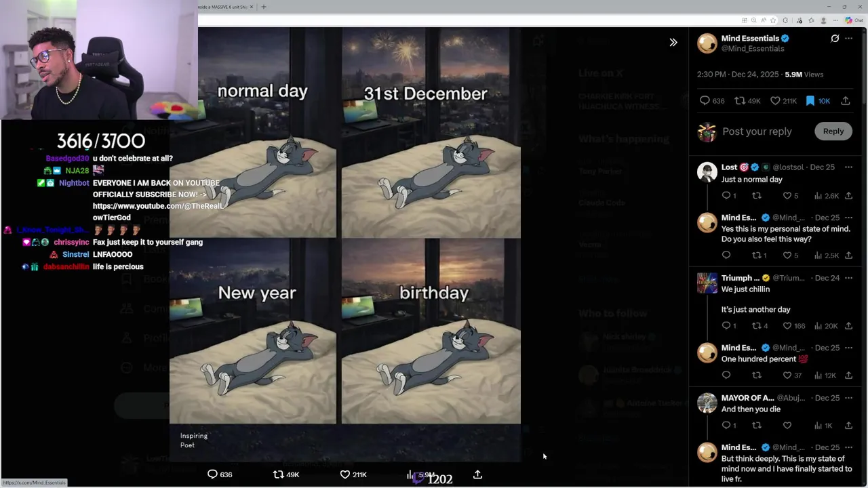Open more options on Mind Essentials post header
This screenshot has height=488, width=868.
[x=848, y=39]
